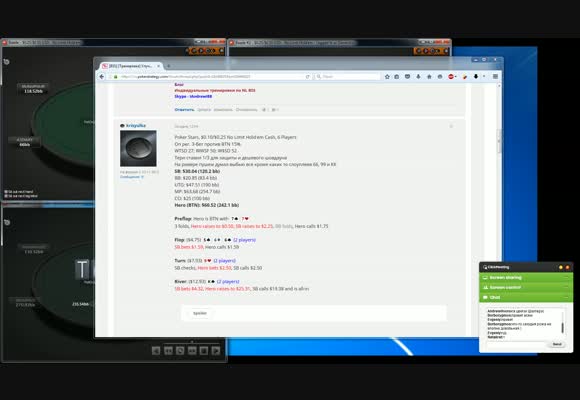The width and height of the screenshot is (580, 400).
Task: Click the browser back arrow button
Action: pyautogui.click(x=102, y=77)
